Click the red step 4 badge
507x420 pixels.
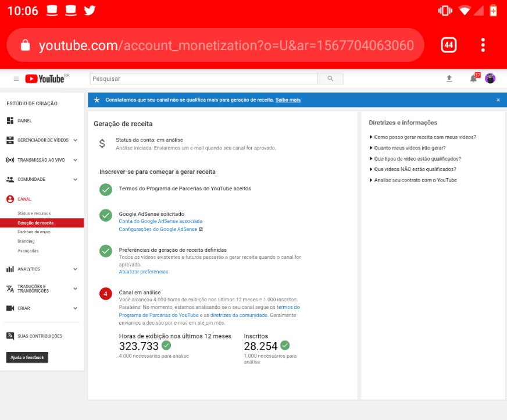105,294
